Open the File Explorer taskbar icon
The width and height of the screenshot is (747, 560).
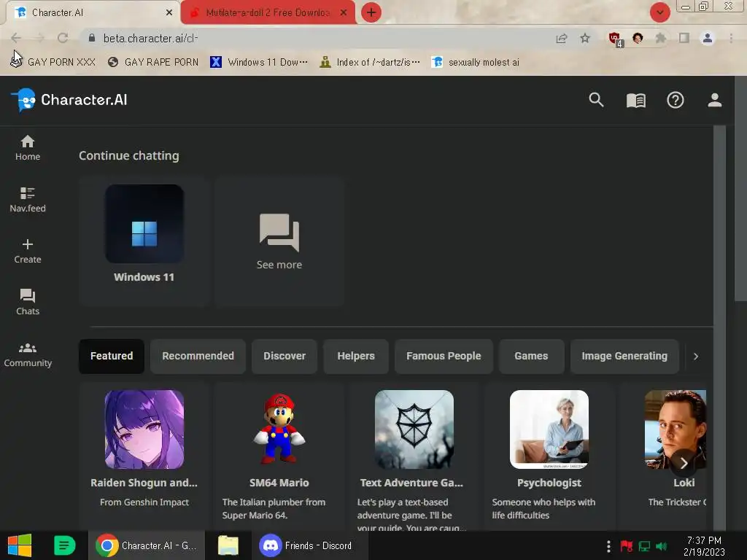click(228, 545)
